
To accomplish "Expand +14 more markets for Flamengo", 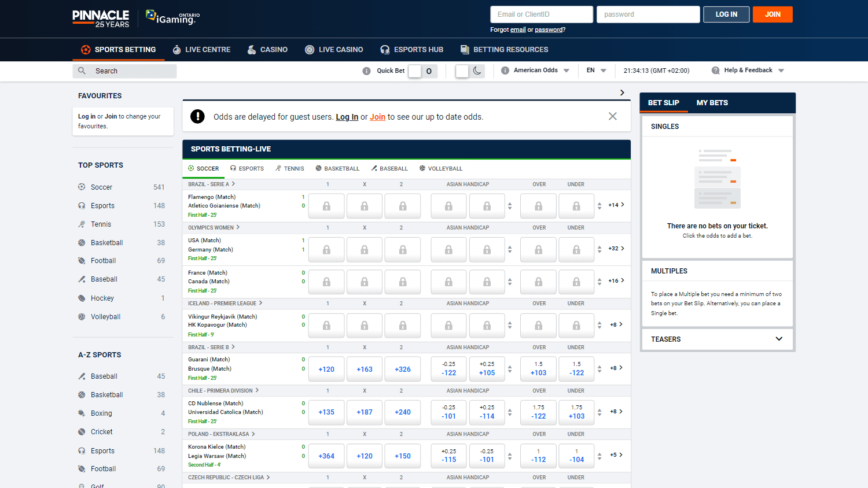I will 616,205.
